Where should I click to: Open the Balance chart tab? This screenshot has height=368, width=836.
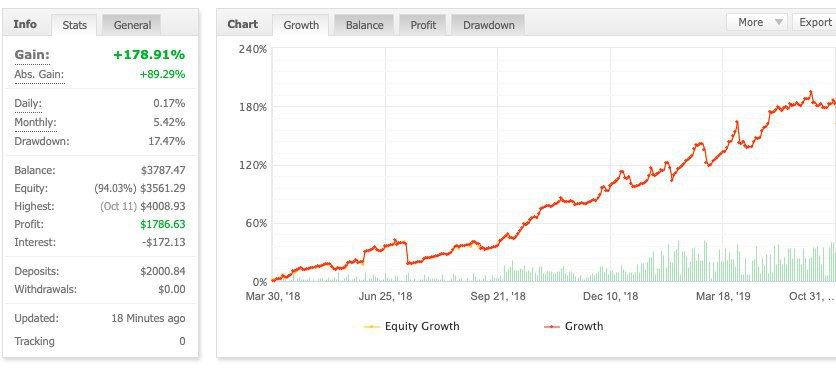[364, 25]
